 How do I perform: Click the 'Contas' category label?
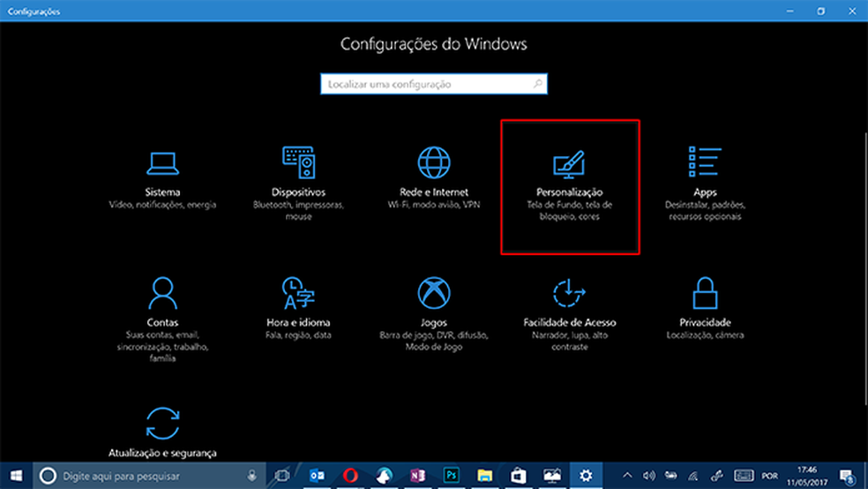coord(162,322)
